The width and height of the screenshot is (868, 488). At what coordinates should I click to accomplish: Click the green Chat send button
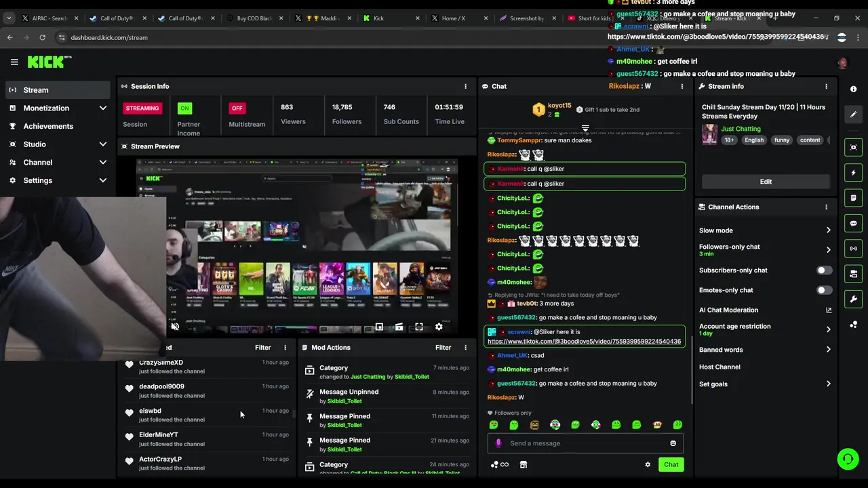(x=671, y=464)
